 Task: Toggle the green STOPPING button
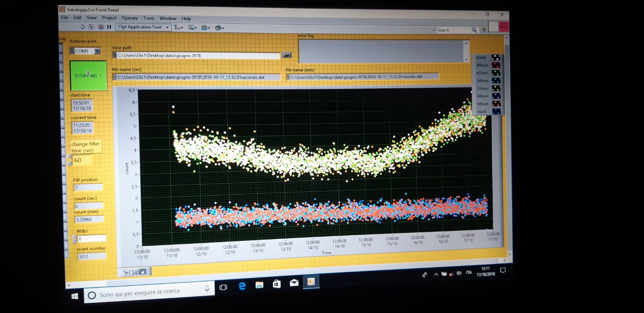89,76
